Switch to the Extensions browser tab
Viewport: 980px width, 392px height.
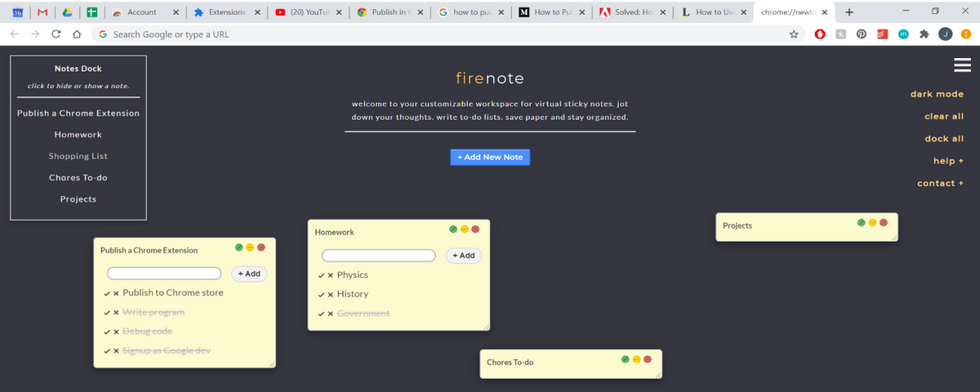coord(222,12)
